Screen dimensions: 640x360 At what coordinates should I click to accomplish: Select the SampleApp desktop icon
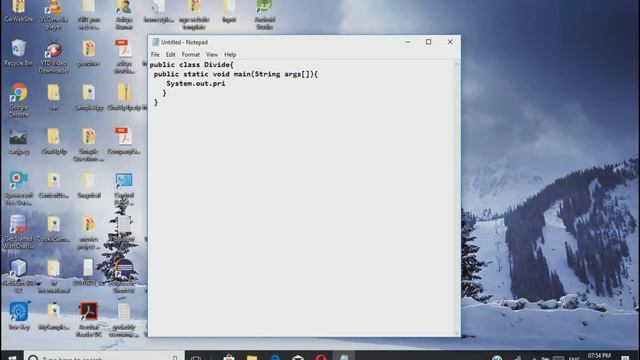coord(89,97)
